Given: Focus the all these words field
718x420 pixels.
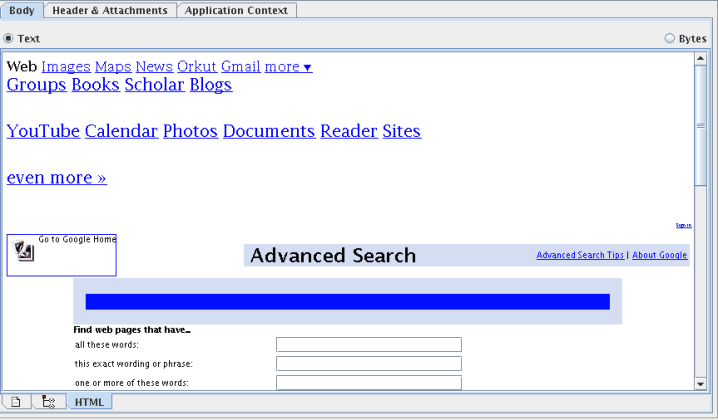Looking at the screenshot, I should point(369,344).
